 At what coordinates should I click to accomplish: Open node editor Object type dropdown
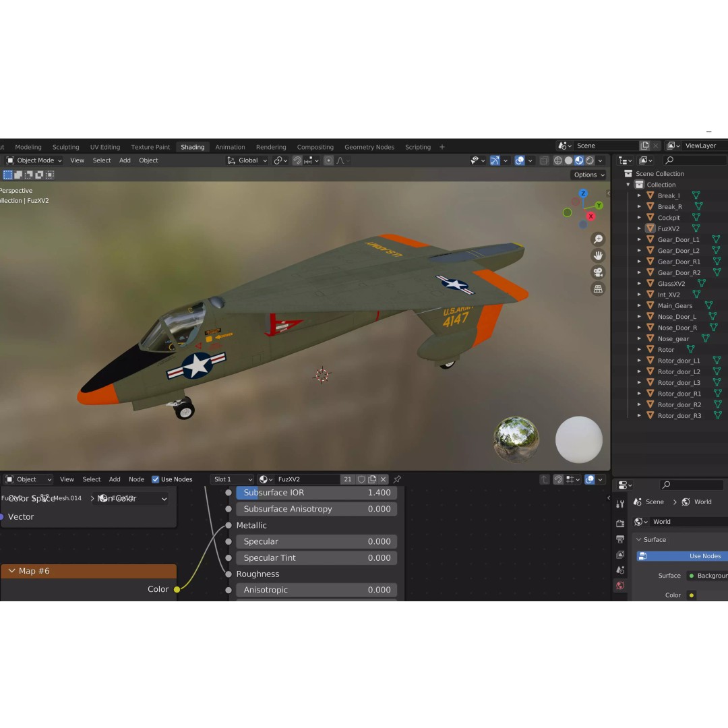[x=28, y=479]
